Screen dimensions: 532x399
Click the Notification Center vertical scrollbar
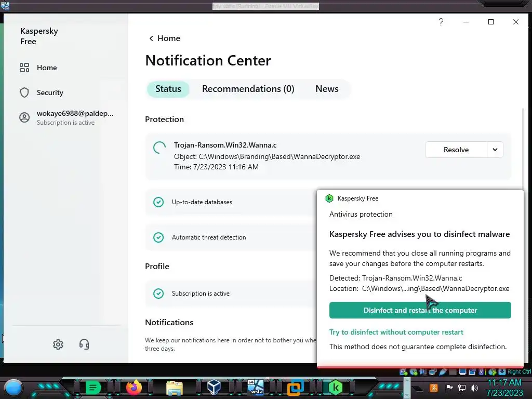click(523, 149)
